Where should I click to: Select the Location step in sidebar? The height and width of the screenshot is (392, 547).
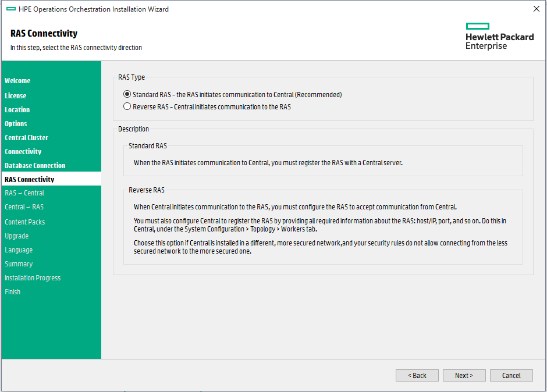17,109
